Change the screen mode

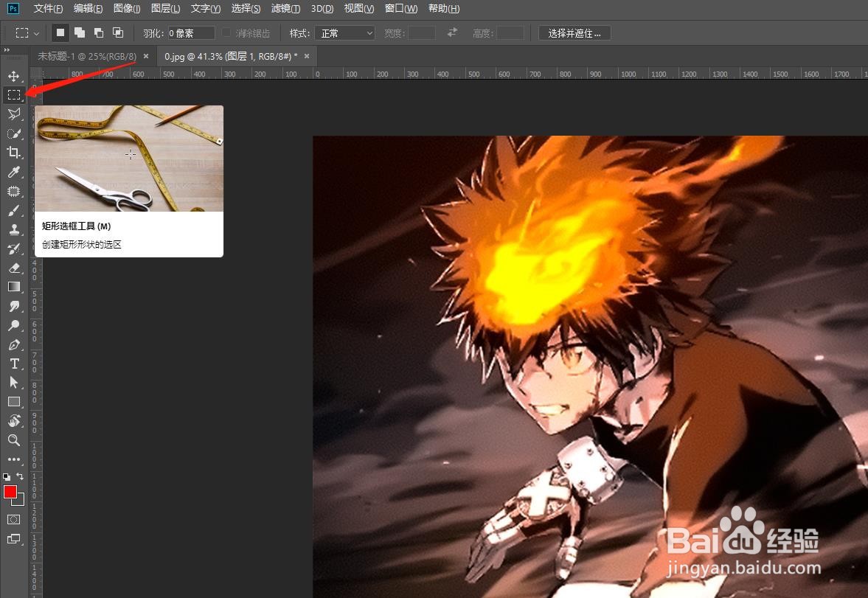pos(14,539)
